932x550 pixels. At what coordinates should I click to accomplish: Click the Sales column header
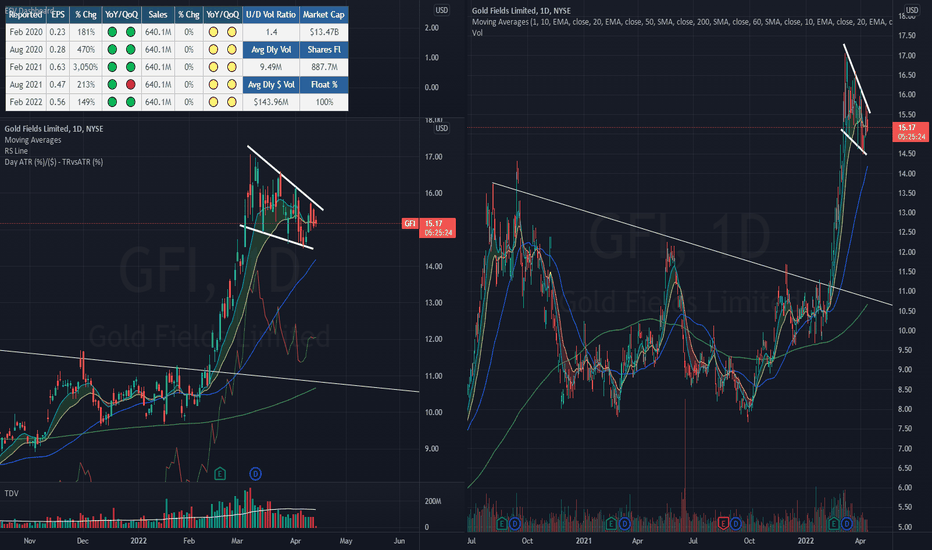pos(158,14)
